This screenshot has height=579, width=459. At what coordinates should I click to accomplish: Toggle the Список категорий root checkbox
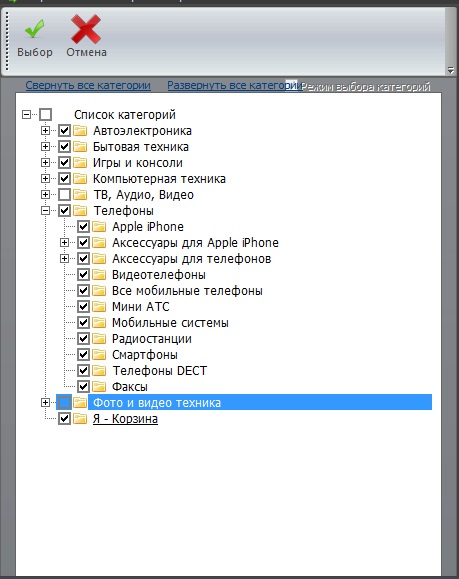point(45,114)
